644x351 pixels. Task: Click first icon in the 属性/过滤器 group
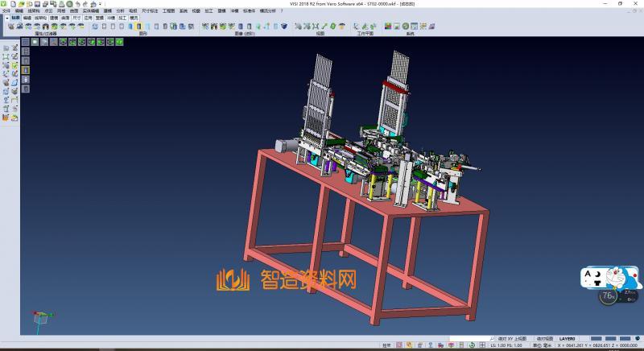point(10,27)
